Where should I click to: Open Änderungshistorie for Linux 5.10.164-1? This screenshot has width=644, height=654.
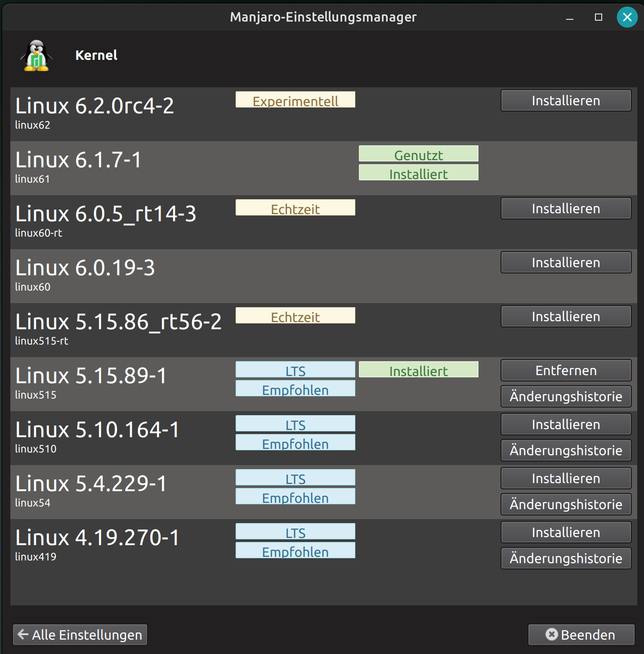click(x=565, y=450)
